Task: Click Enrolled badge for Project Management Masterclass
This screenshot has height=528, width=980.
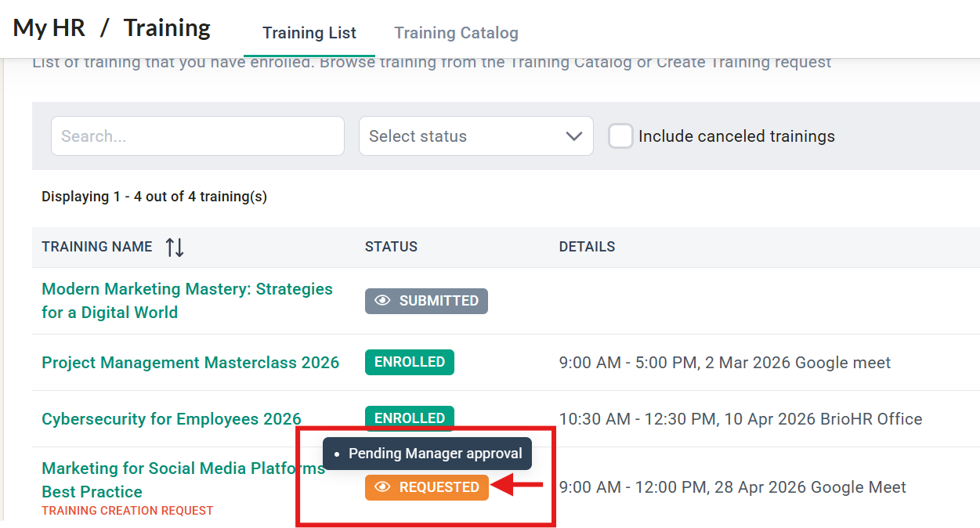Action: click(x=409, y=362)
